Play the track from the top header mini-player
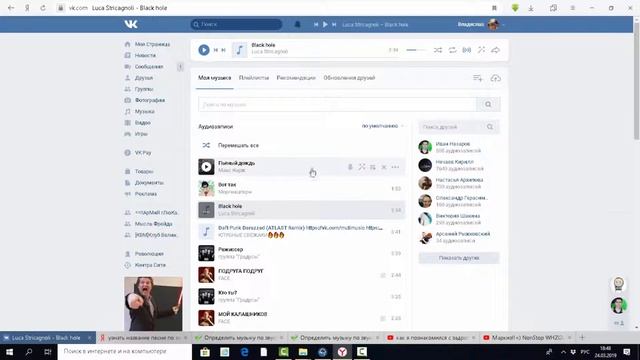 (x=325, y=24)
